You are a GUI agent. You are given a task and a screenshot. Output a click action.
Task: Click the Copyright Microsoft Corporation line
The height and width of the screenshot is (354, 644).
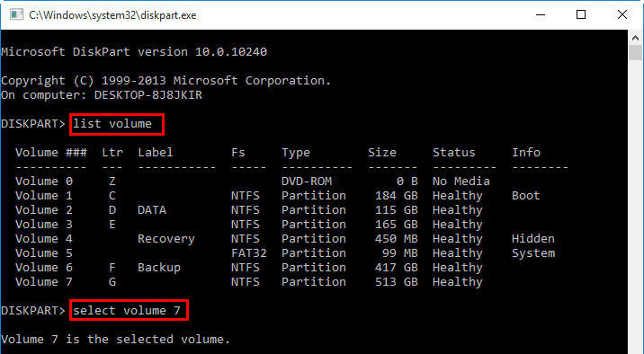point(165,80)
